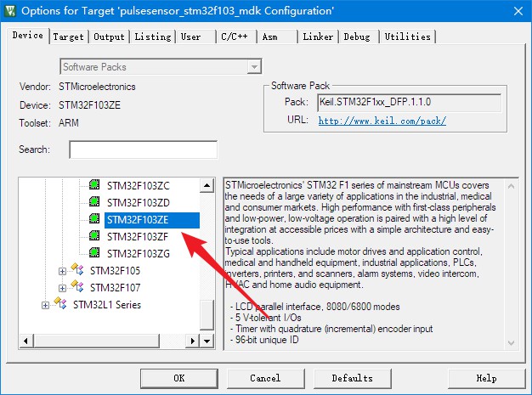
Task: Click the family icon beside STM32F105
Action: click(x=77, y=269)
